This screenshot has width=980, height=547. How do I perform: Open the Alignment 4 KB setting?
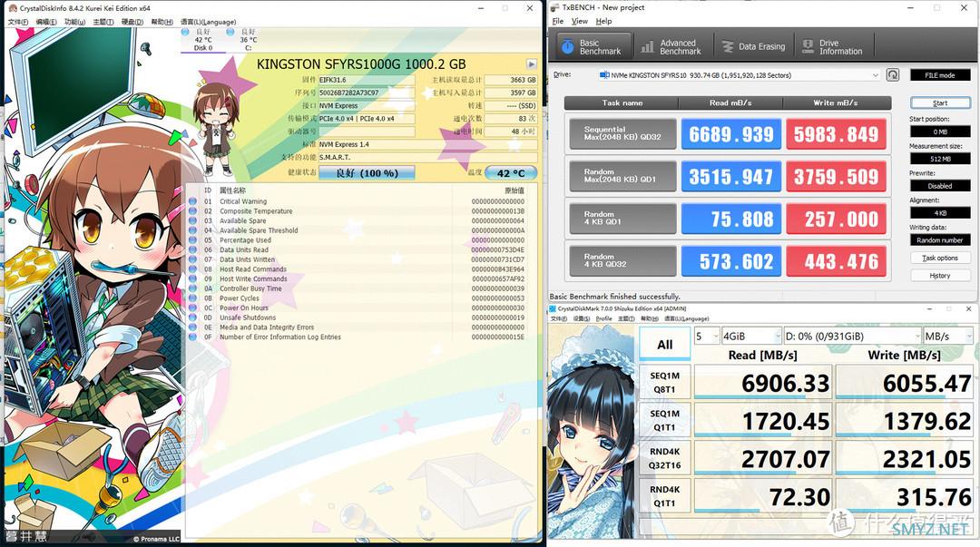coord(940,213)
